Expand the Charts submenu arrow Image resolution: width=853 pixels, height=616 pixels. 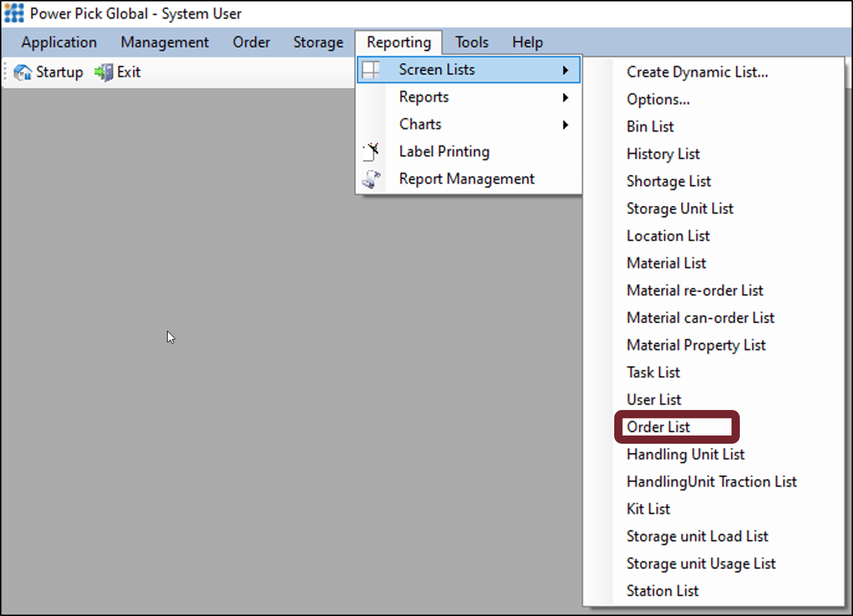[566, 124]
